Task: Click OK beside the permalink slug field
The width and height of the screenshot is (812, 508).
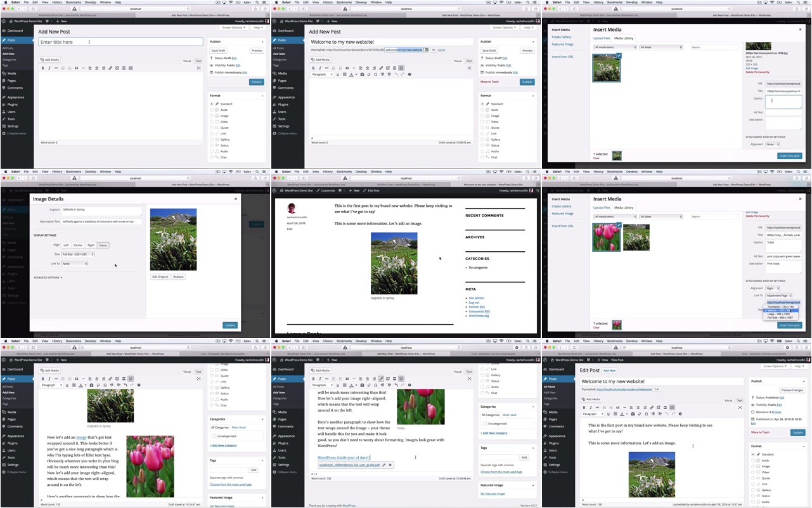Action: [433, 49]
